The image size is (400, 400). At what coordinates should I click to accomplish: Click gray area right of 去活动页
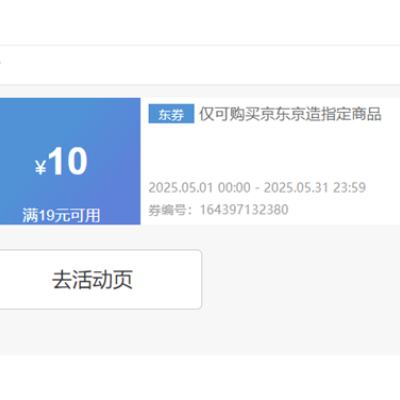coord(300,279)
